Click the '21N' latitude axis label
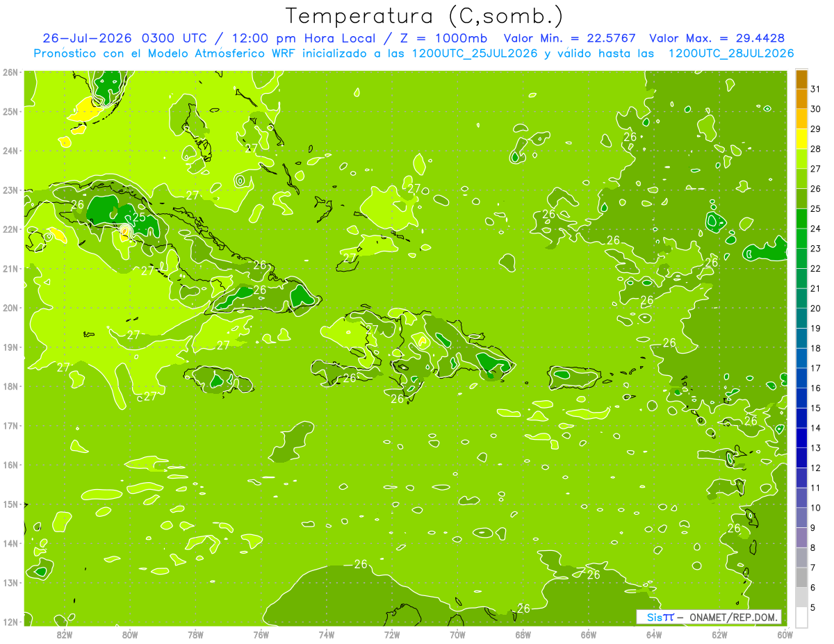834x644 pixels. pyautogui.click(x=10, y=268)
